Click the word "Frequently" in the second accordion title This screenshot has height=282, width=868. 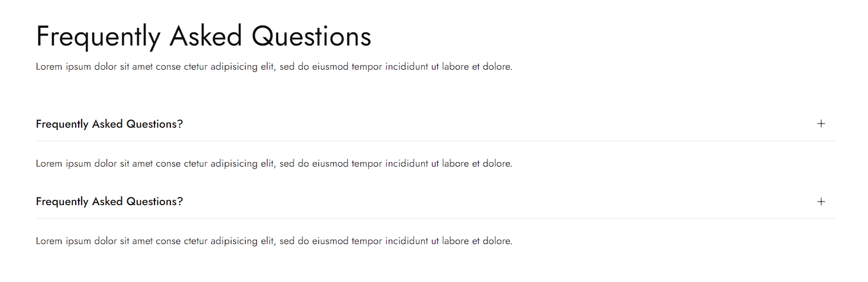pyautogui.click(x=62, y=202)
